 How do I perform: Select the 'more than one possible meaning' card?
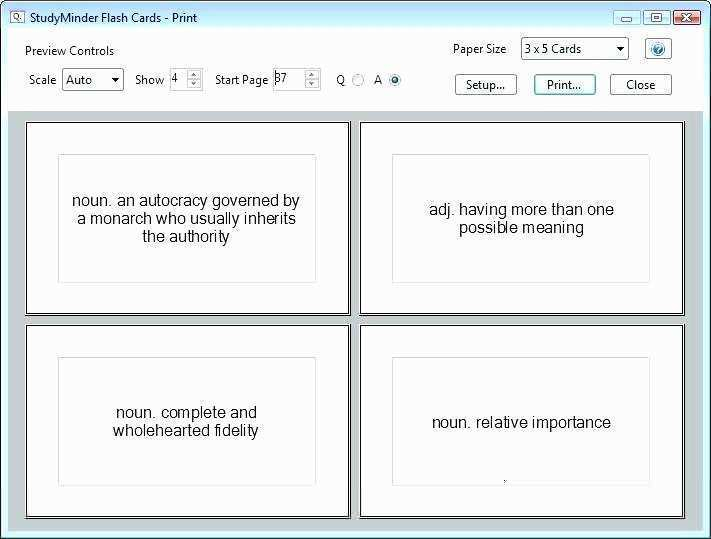[521, 218]
